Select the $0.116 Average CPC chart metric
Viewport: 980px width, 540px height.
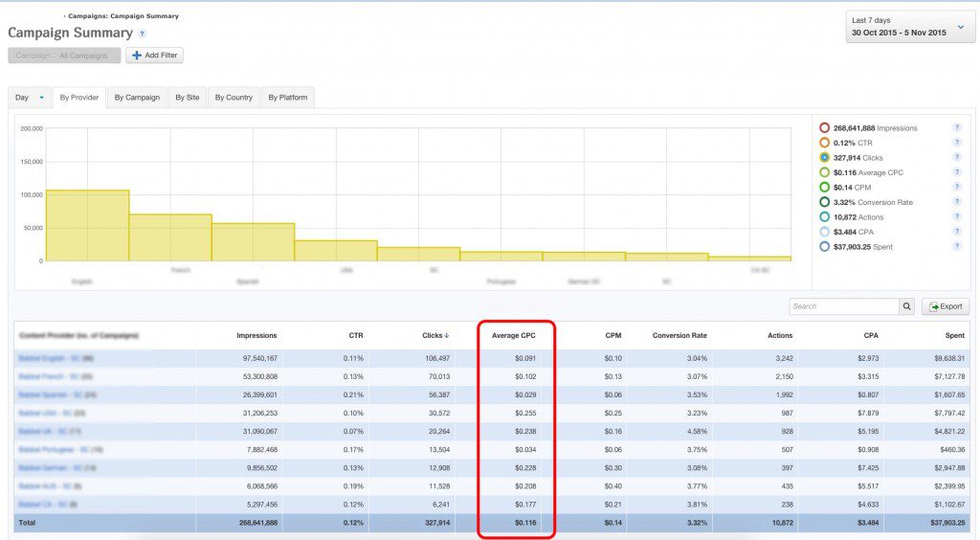[x=824, y=172]
